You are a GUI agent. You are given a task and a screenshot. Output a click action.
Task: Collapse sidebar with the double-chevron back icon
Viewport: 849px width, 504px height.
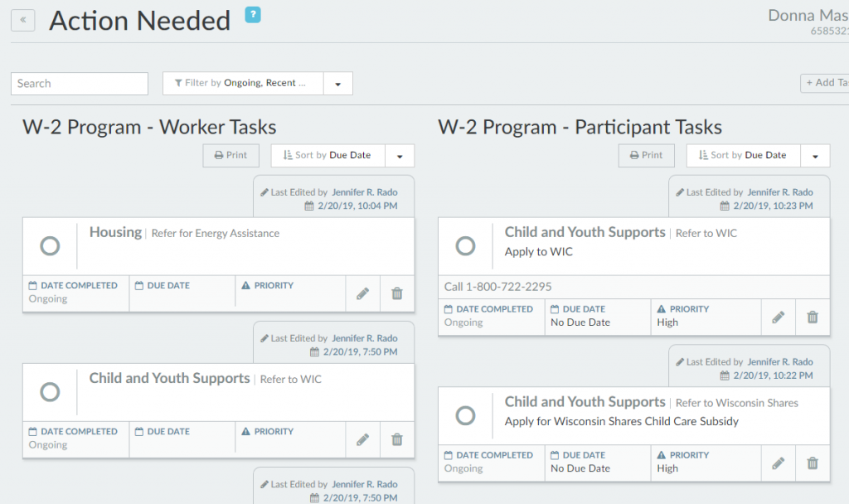click(x=23, y=20)
